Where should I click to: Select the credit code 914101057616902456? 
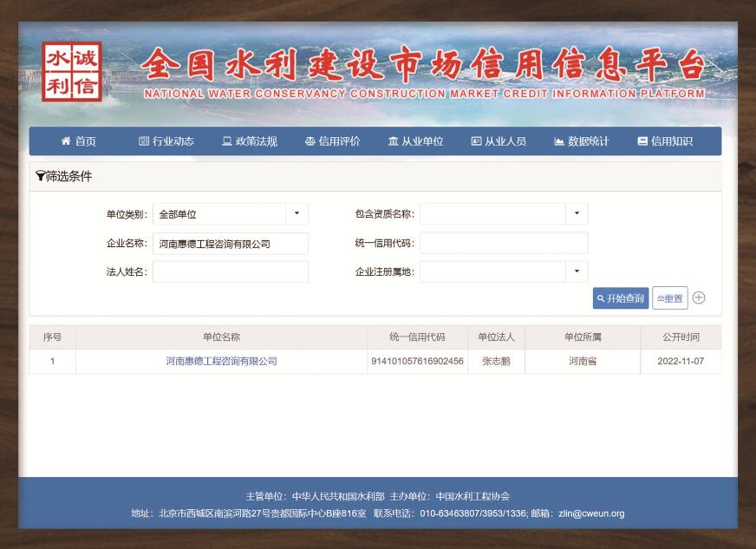417,361
